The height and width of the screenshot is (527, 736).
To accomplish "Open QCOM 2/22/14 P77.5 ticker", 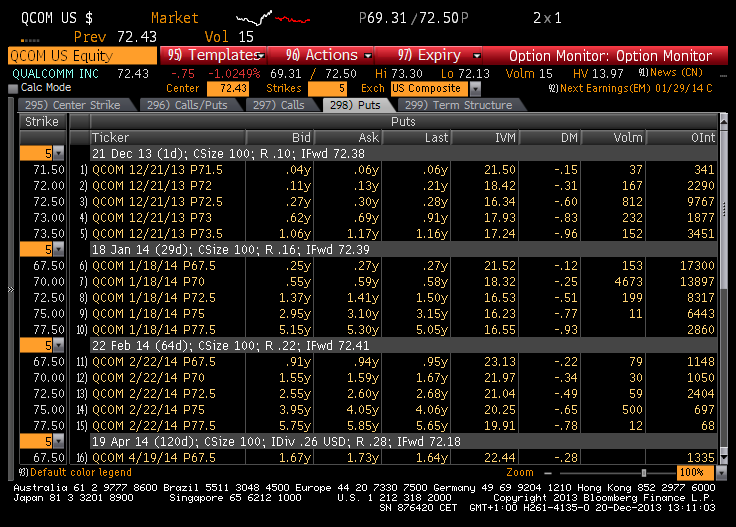I will [x=154, y=426].
